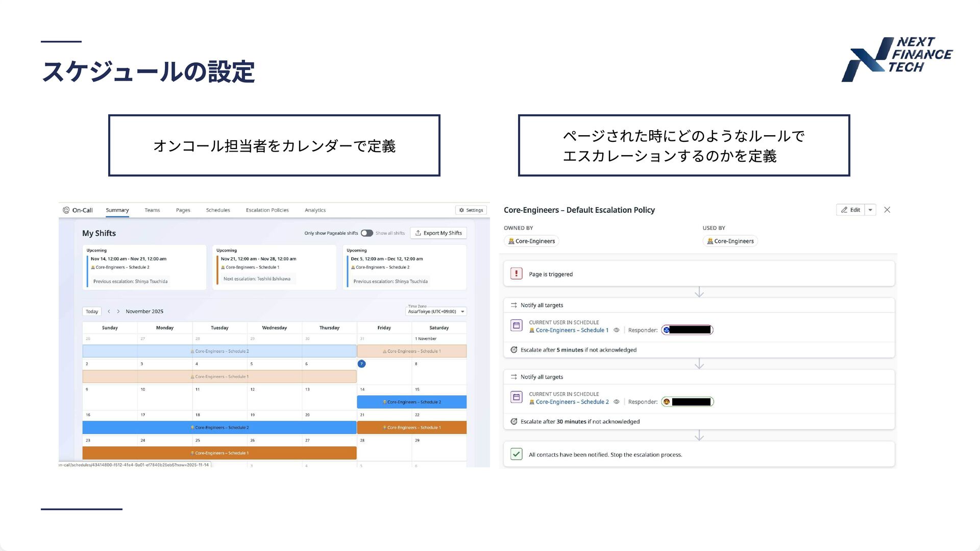This screenshot has height=551, width=980.
Task: Click the green checkmark stop-escalation icon
Action: click(516, 454)
